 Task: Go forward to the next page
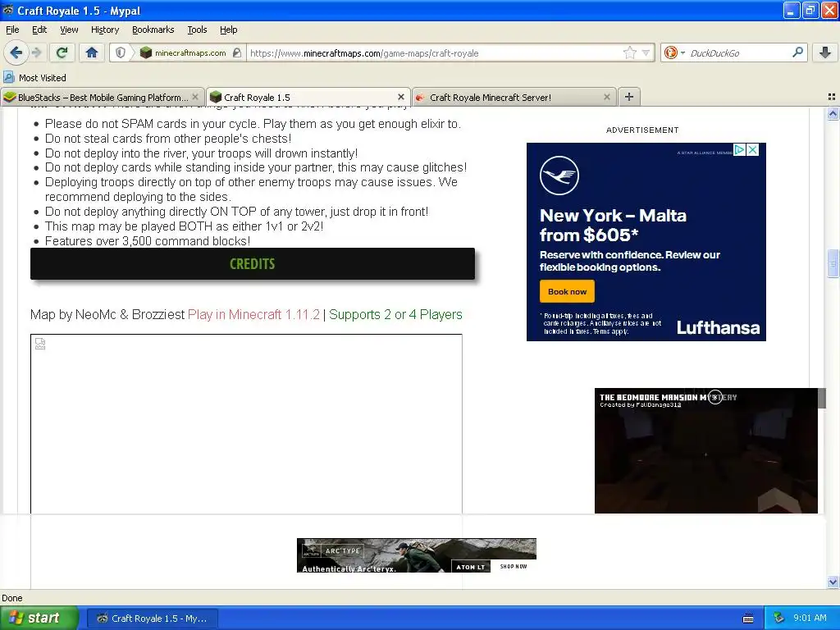click(x=36, y=52)
